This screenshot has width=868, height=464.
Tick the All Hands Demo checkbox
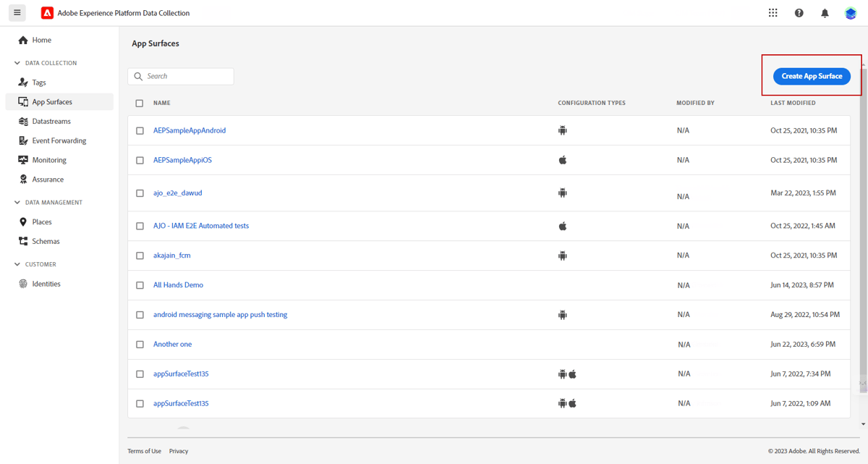click(140, 285)
